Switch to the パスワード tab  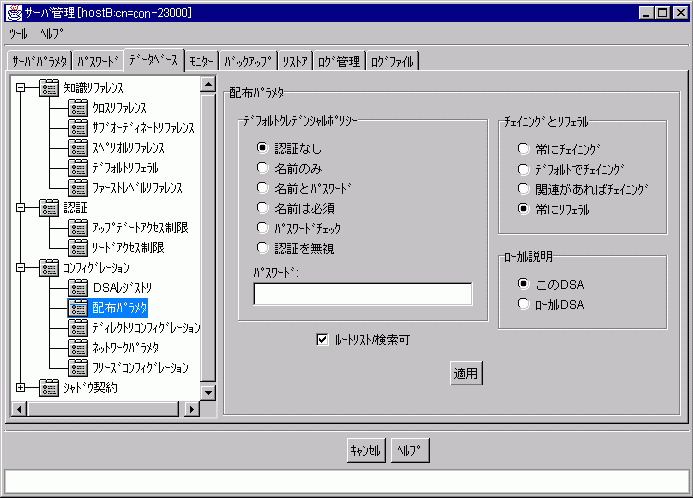(98, 61)
